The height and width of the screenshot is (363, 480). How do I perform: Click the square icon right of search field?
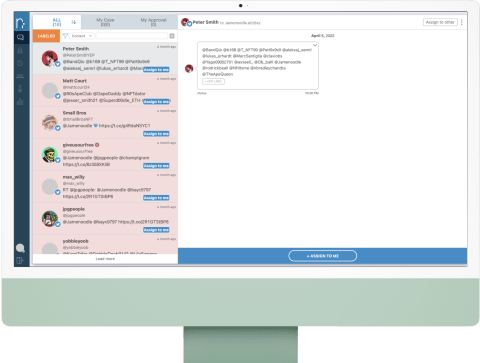coord(172,36)
